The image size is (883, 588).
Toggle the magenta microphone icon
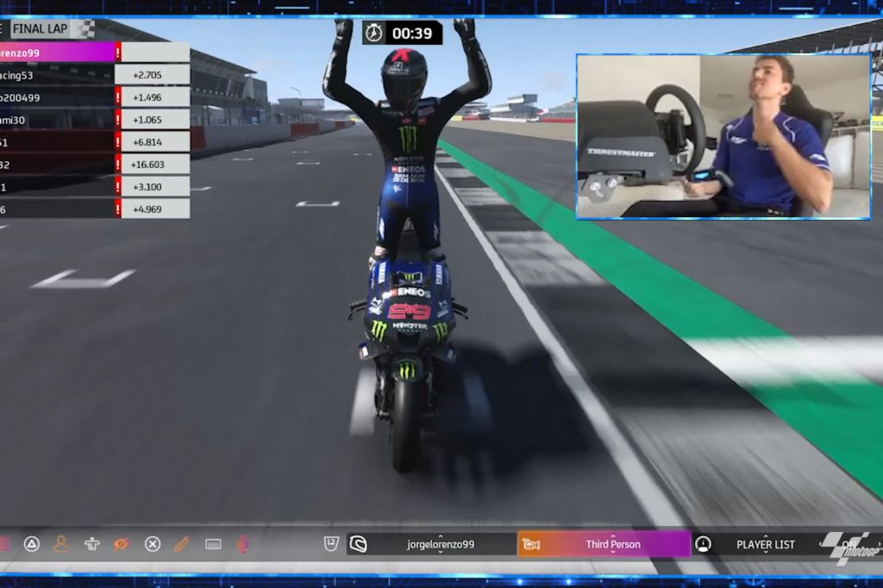(x=242, y=544)
